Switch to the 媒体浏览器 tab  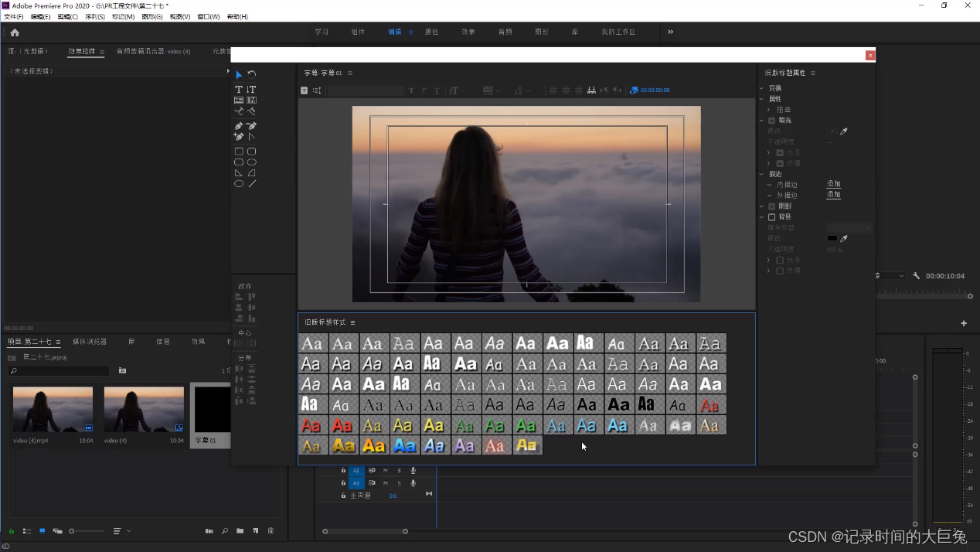coord(90,342)
